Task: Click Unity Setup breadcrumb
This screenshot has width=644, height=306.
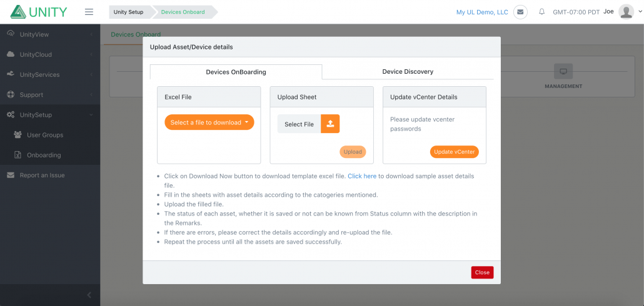Action: [129, 12]
